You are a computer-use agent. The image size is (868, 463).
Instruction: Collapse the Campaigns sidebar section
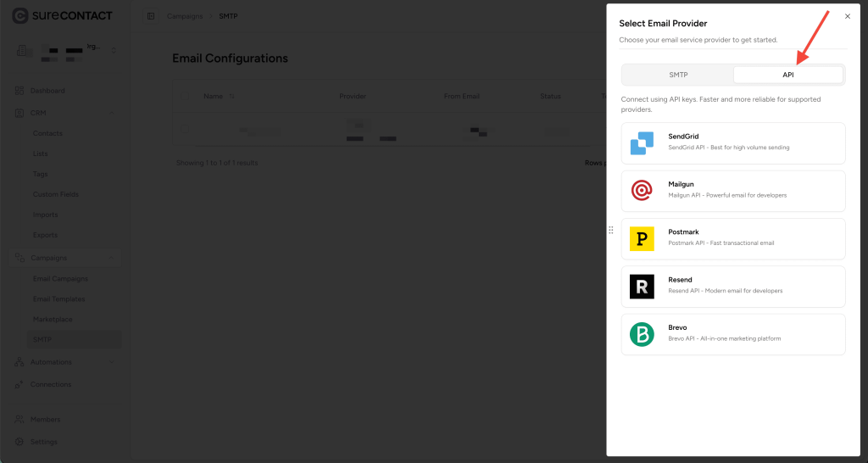[x=112, y=258]
